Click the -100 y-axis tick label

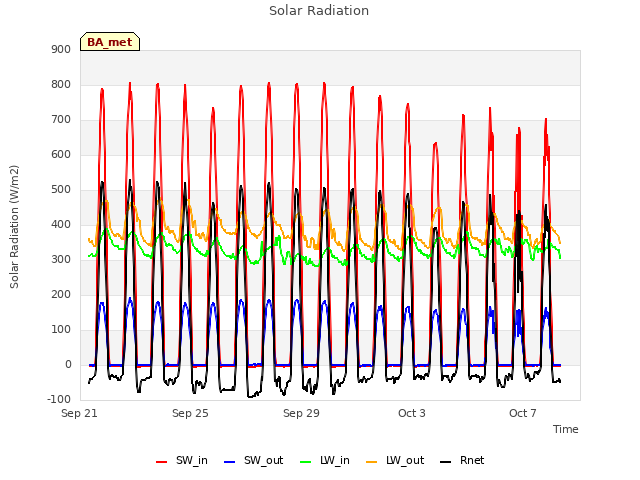point(59,400)
